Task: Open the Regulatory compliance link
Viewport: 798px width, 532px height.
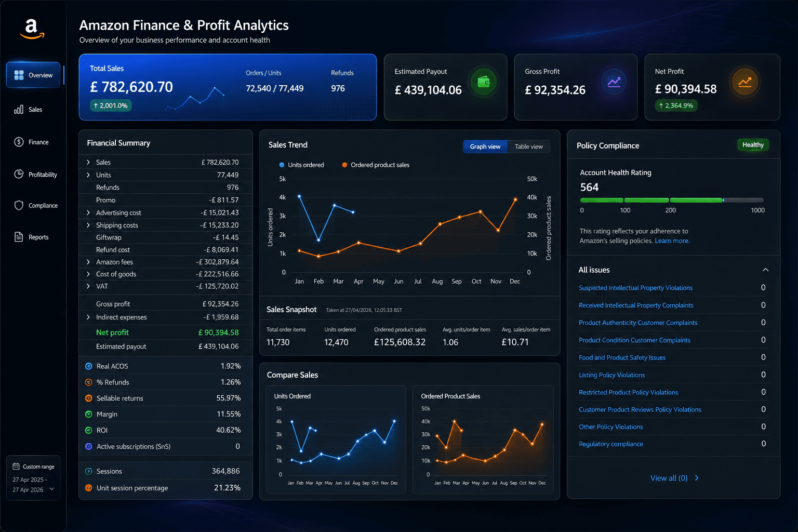Action: (611, 444)
